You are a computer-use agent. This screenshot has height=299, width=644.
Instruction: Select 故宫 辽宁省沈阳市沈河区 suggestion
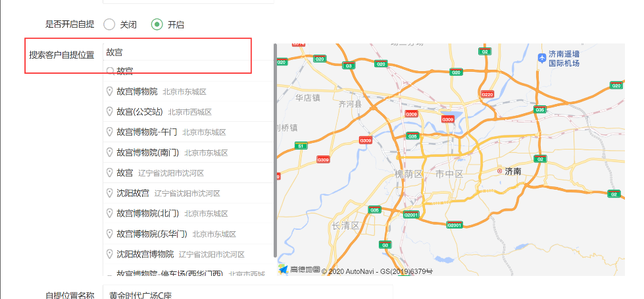(189, 173)
